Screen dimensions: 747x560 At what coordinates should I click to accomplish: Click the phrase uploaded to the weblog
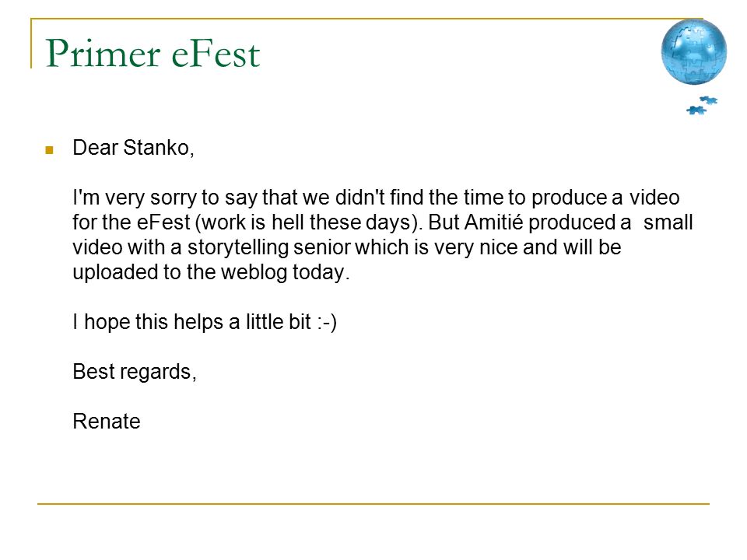(x=180, y=272)
